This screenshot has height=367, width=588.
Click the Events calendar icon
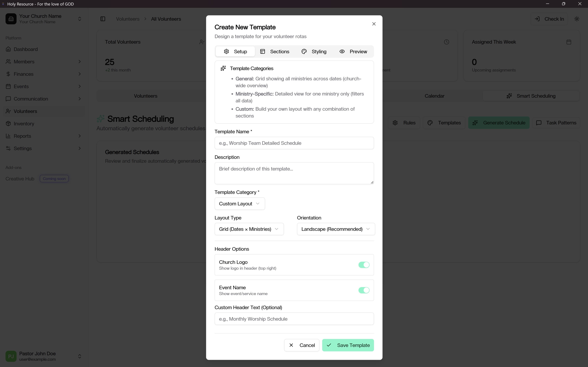(x=8, y=86)
